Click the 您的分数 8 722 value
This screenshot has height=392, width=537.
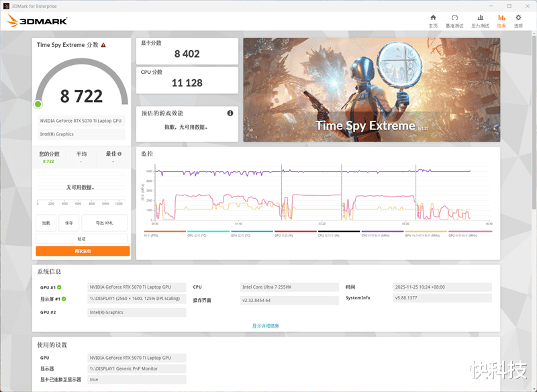coord(48,162)
